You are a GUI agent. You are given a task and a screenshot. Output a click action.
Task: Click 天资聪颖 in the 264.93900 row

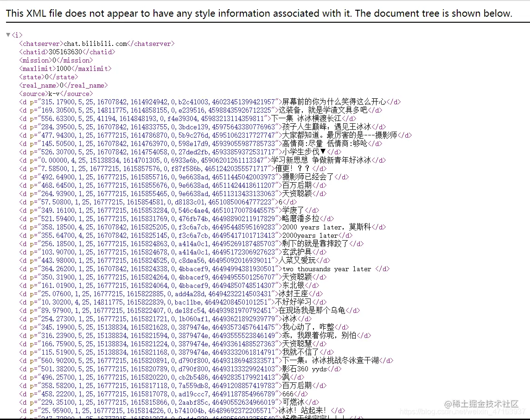point(297,194)
